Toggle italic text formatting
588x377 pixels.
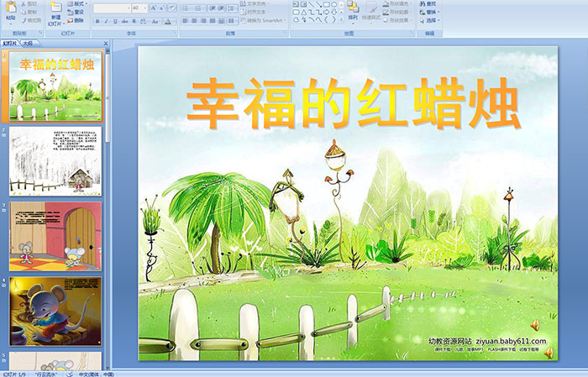(x=104, y=21)
